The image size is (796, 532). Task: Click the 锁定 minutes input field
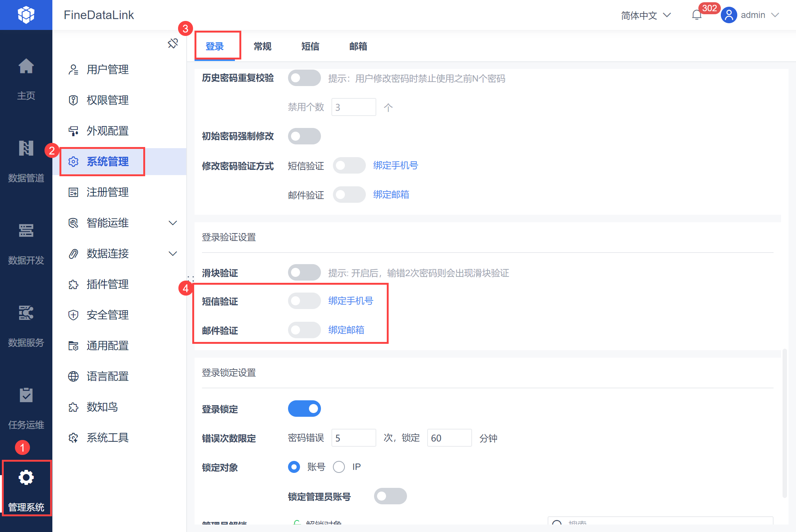(449, 438)
